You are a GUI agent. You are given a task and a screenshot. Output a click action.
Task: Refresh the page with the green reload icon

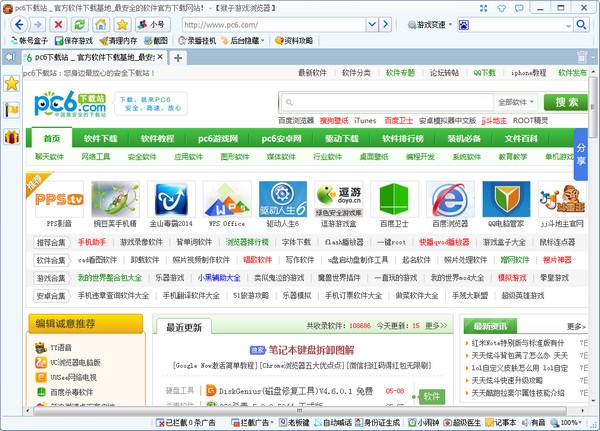[80, 25]
